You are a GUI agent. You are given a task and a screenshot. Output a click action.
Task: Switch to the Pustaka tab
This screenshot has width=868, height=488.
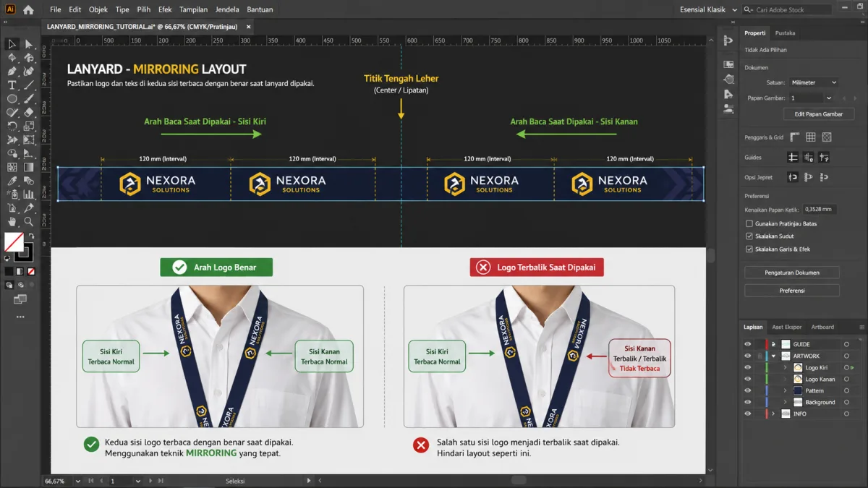click(x=785, y=33)
